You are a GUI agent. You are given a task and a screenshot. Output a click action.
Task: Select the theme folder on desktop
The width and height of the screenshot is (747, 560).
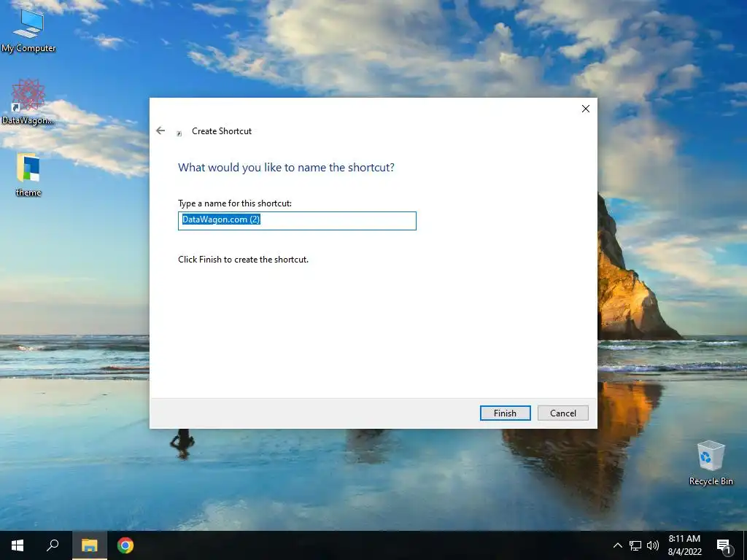click(x=28, y=175)
